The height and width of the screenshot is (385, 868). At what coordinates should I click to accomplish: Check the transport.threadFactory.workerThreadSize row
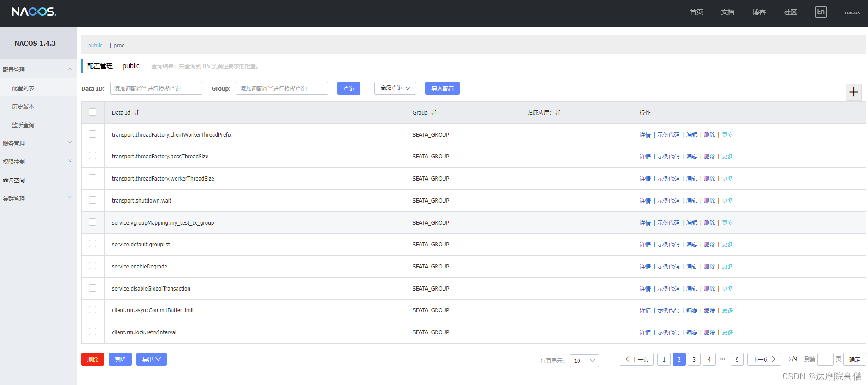pos(93,178)
